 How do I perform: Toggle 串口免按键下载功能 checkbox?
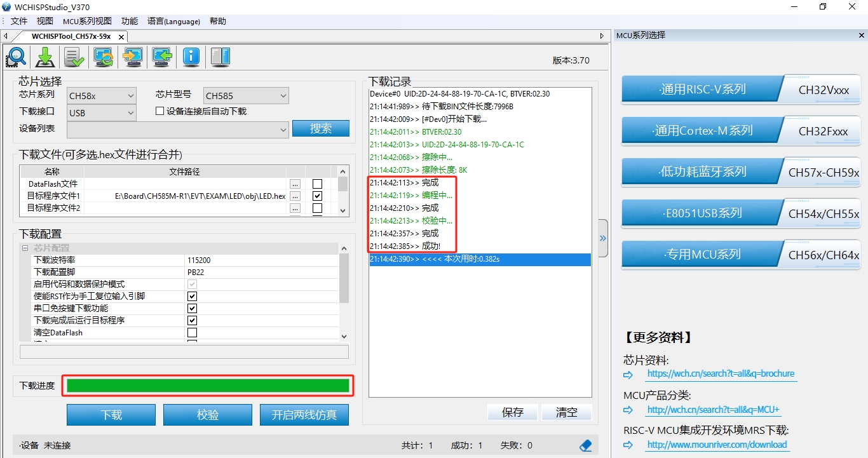192,309
